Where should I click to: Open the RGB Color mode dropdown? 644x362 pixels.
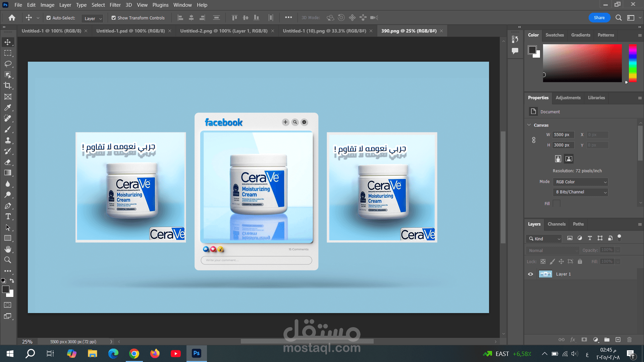(581, 182)
